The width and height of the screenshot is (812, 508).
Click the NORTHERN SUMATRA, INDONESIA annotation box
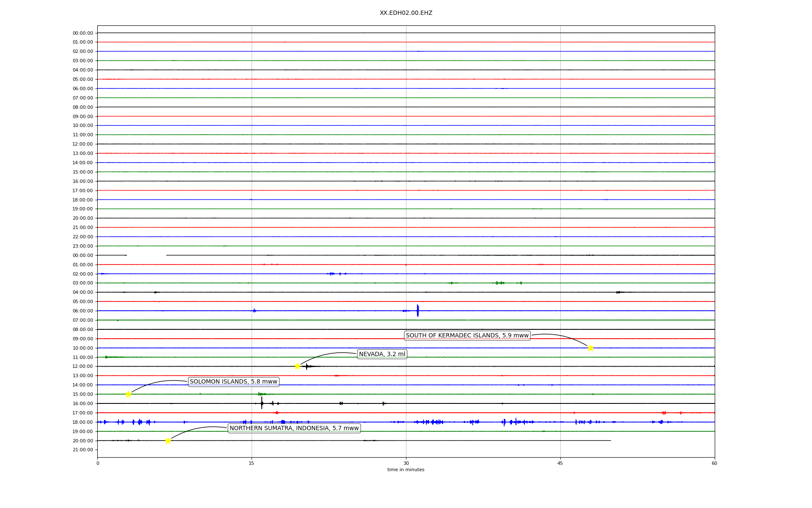click(294, 428)
